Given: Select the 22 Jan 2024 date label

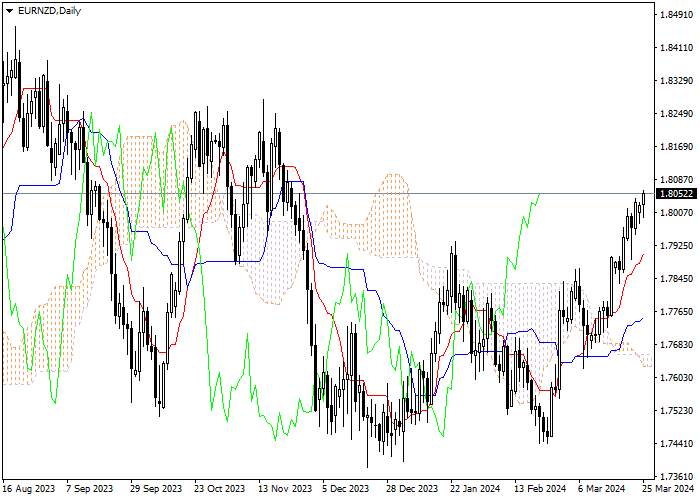Looking at the screenshot, I should click(475, 488).
